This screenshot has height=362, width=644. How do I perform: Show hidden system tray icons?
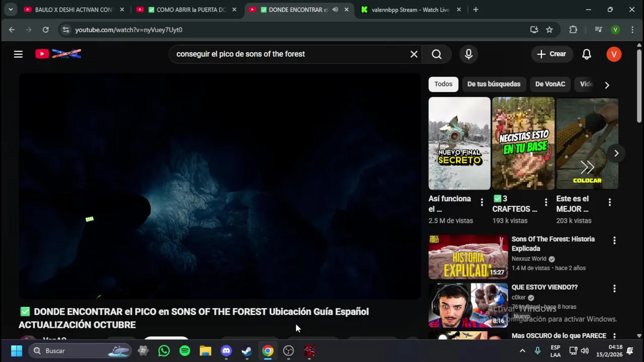click(522, 351)
